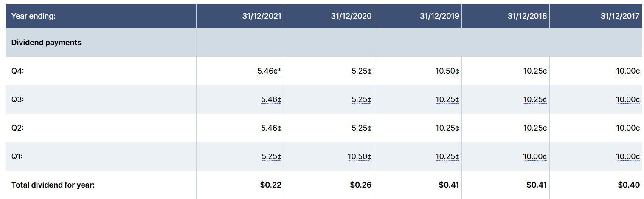Click the Q4 2021 dividend 5.46¢*
This screenshot has height=199, width=644.
tap(269, 71)
